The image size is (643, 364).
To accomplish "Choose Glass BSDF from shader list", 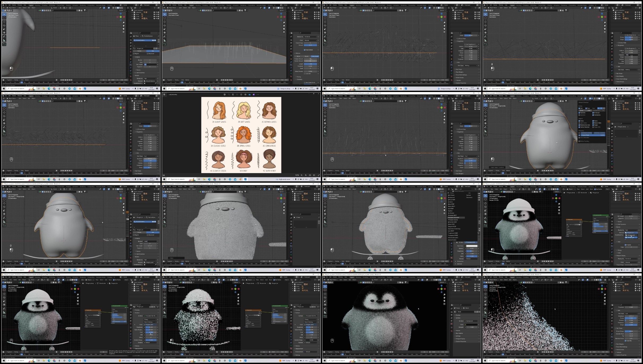I will pos(451,204).
